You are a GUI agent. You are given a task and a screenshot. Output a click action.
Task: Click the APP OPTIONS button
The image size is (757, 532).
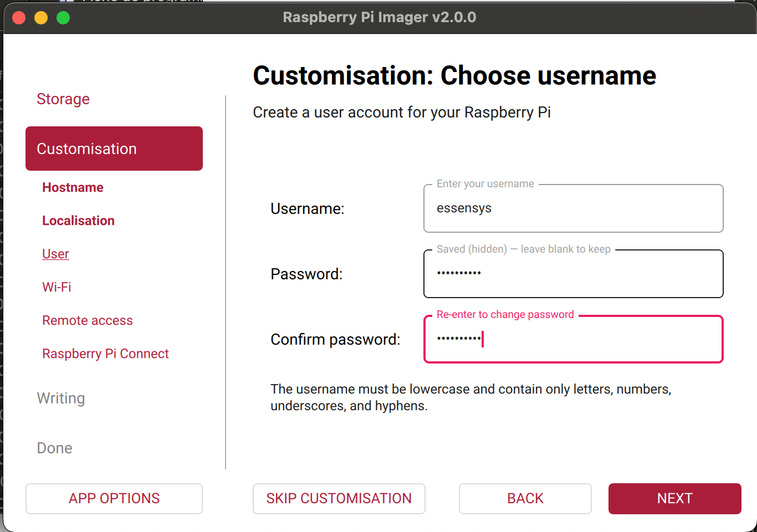[x=114, y=499]
